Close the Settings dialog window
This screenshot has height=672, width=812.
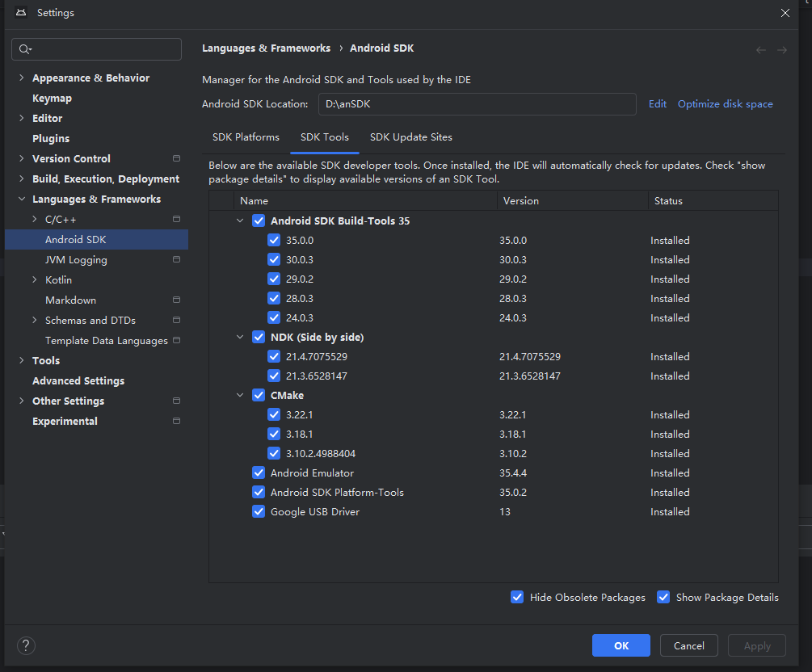click(x=785, y=13)
